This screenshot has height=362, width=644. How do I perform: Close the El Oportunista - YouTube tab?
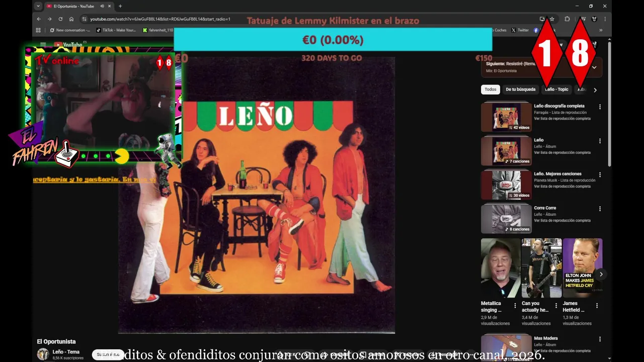tap(110, 6)
